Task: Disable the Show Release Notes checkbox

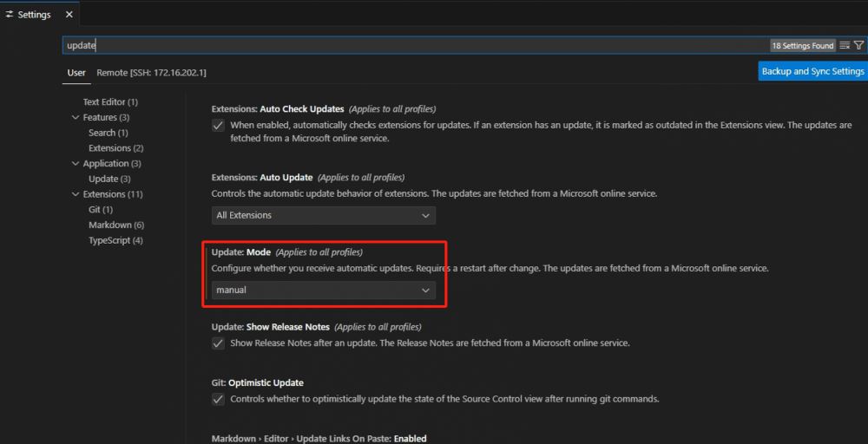Action: (x=218, y=343)
